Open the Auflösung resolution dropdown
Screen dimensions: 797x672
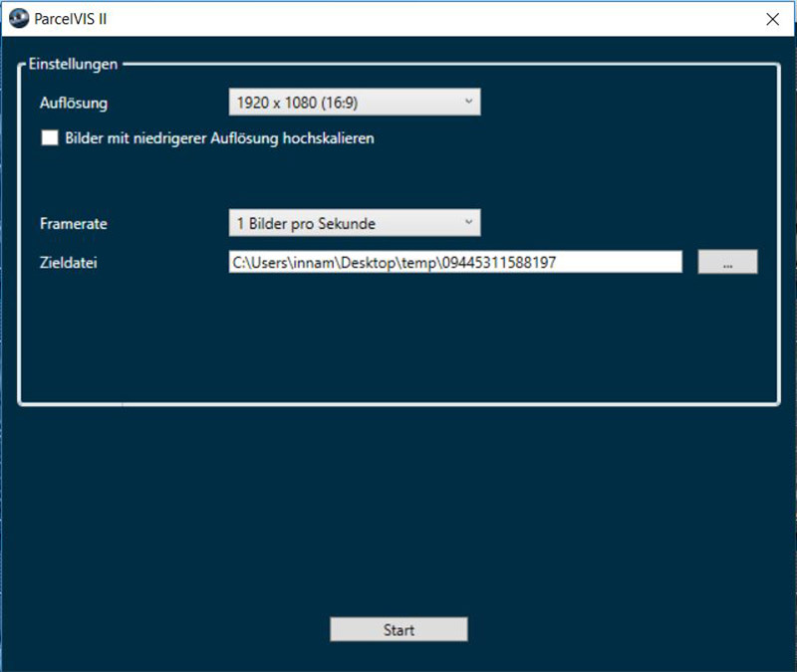pyautogui.click(x=355, y=103)
